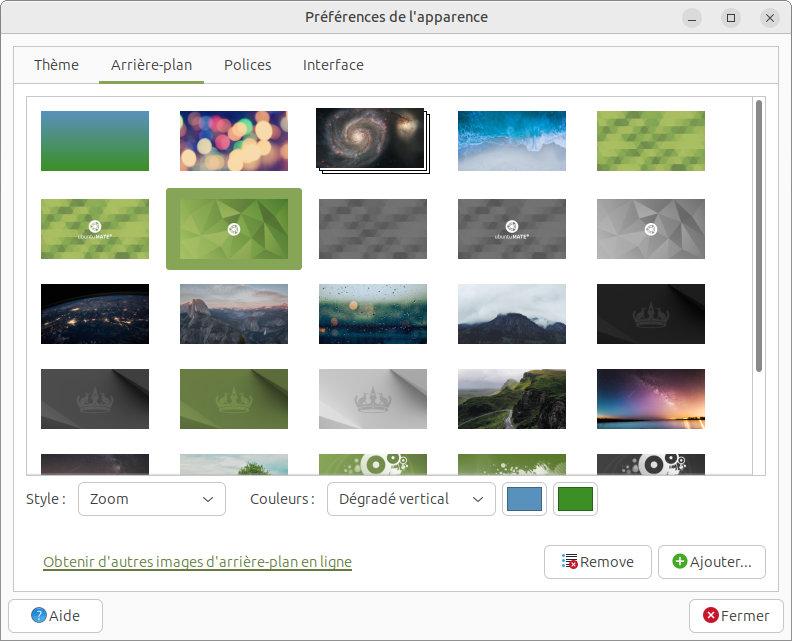
Task: Choose the raindrops on glass wallpaper
Action: click(372, 314)
